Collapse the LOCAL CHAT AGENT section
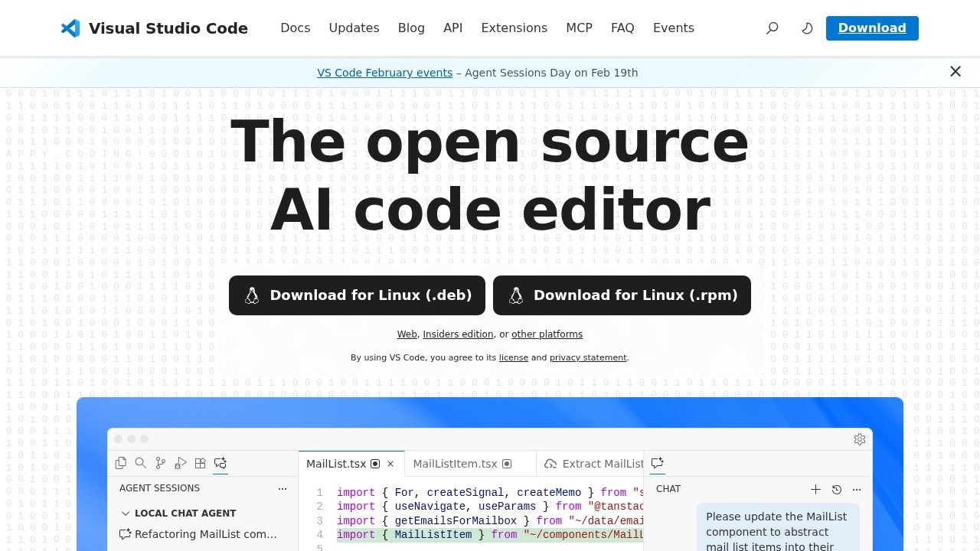Image resolution: width=980 pixels, height=551 pixels. click(126, 513)
